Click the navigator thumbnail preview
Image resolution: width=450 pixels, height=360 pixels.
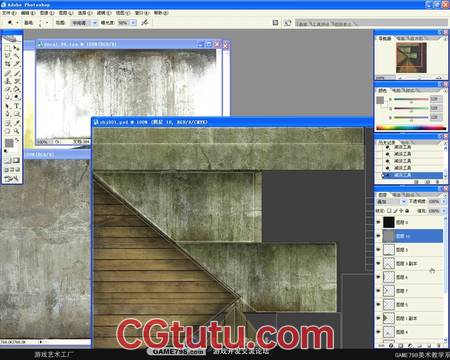click(x=411, y=58)
